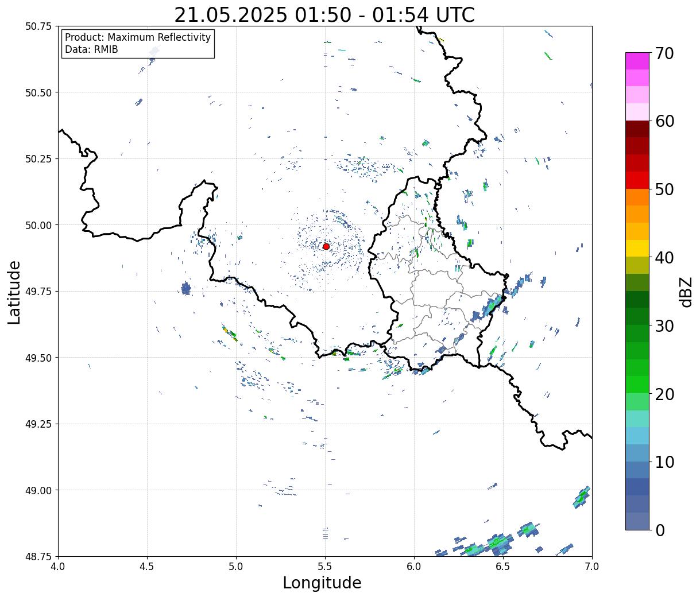Viewport: 700px width, 597px height.
Task: Click the dBZ colorbar label
Action: (686, 292)
